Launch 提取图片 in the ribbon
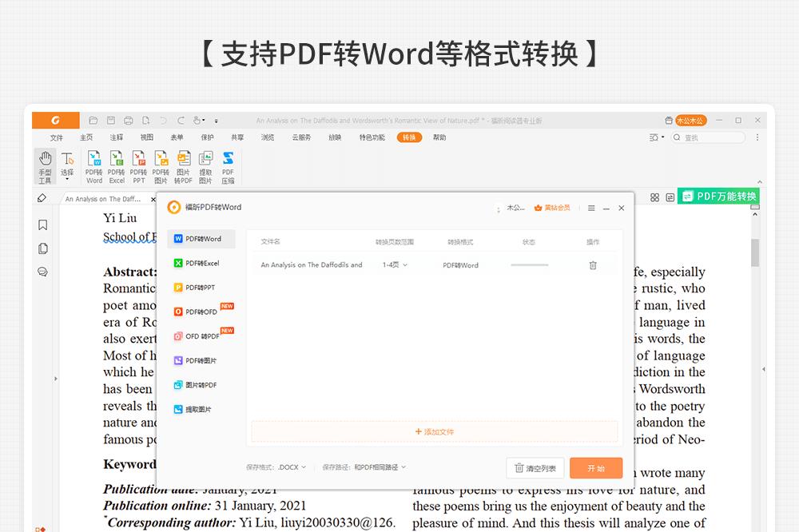The width and height of the screenshot is (799, 532). pyautogui.click(x=205, y=167)
